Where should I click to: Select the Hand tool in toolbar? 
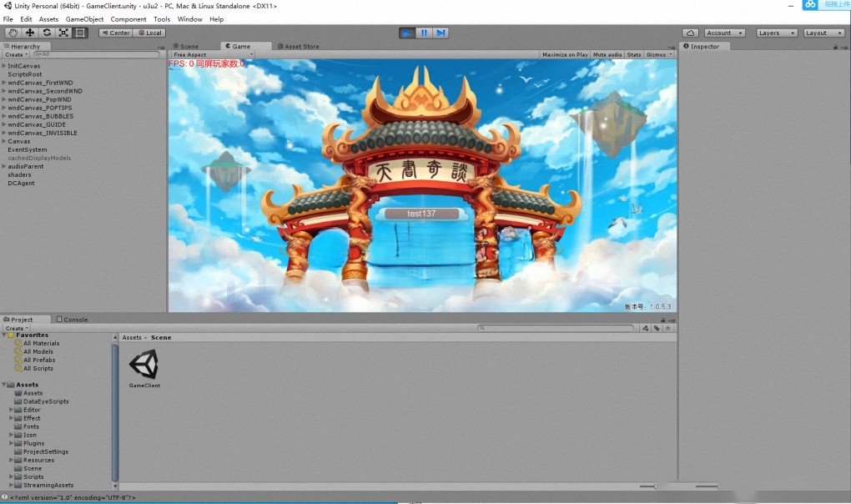[x=13, y=33]
